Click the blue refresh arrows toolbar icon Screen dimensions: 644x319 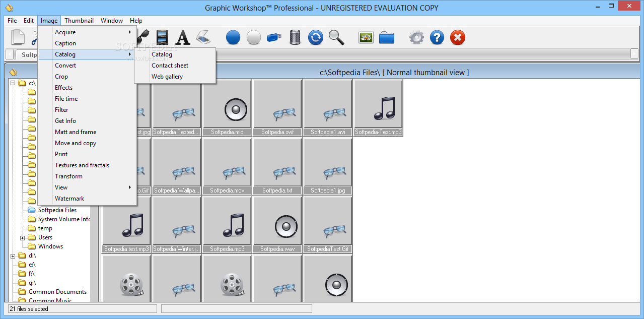(316, 37)
